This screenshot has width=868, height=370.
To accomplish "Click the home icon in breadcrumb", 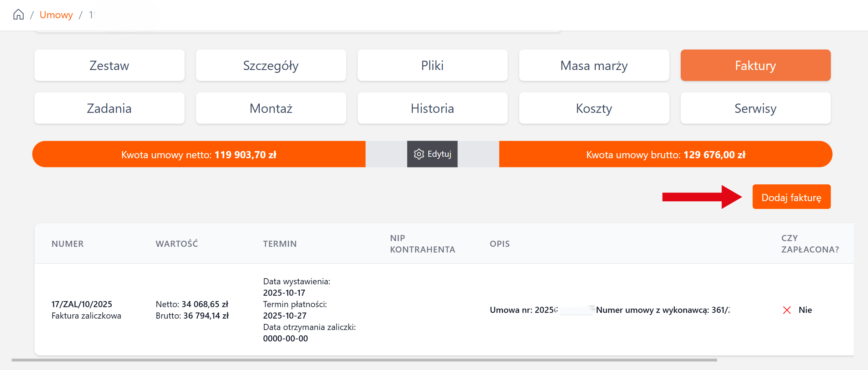I will (19, 15).
